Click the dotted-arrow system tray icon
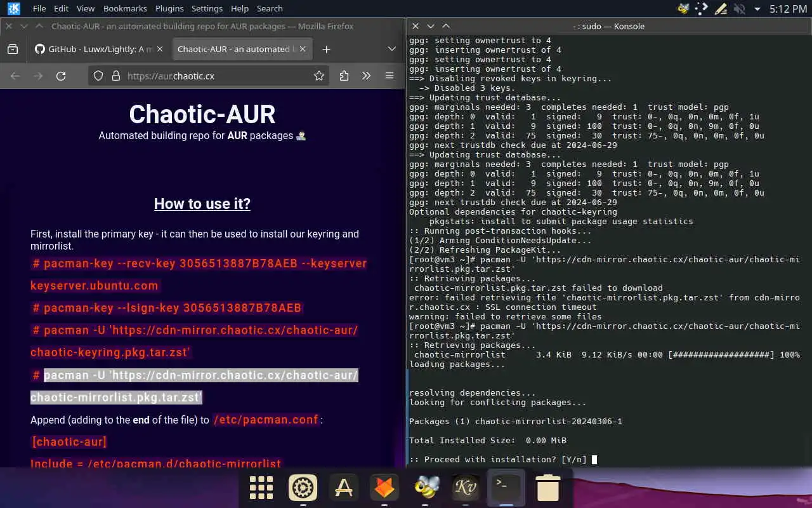The height and width of the screenshot is (508, 812). coord(702,8)
